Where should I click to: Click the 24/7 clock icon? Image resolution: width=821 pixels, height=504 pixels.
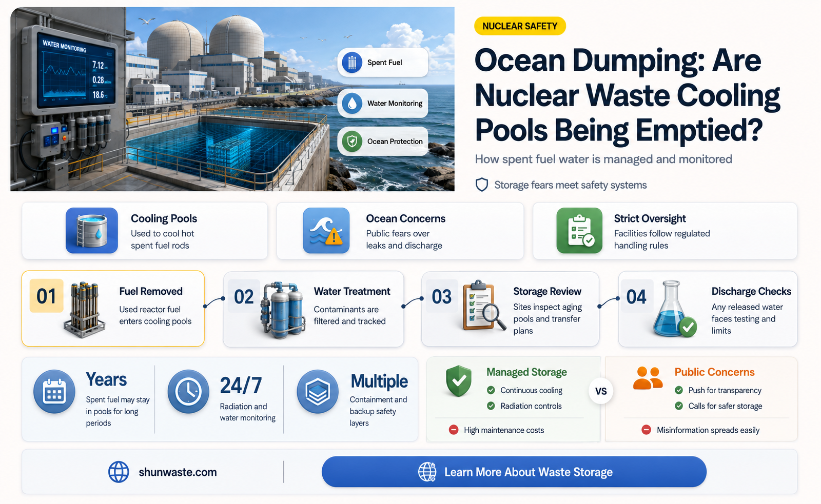pyautogui.click(x=188, y=392)
